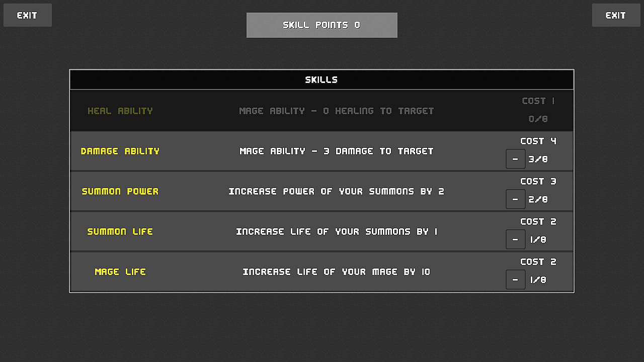644x362 pixels.
Task: Lower Mage Life using the minus button
Action: point(515,280)
